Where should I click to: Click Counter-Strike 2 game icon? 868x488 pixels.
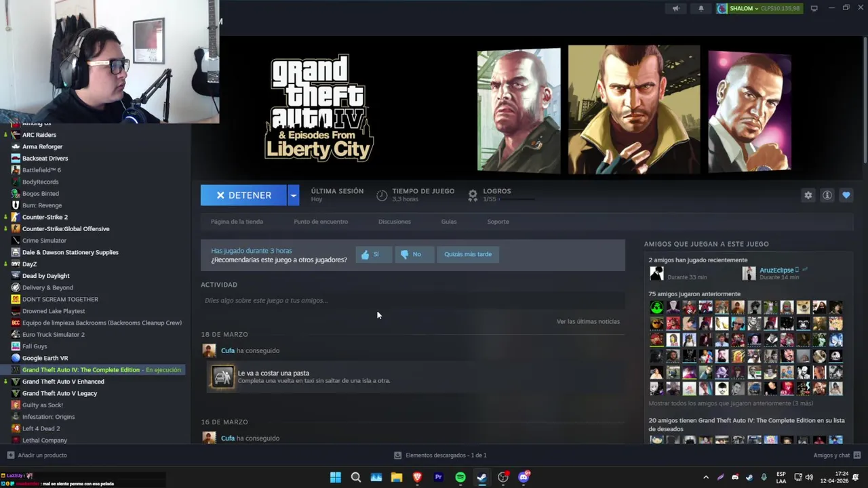(16, 217)
